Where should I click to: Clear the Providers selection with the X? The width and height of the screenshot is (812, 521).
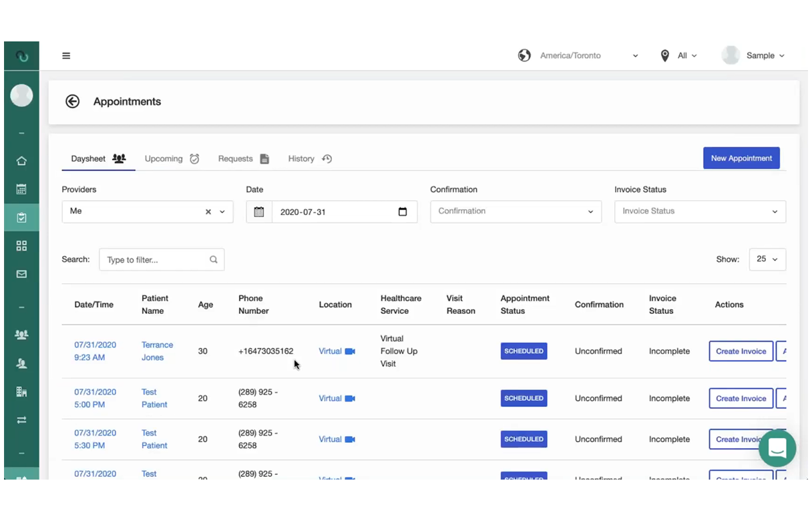[208, 212]
